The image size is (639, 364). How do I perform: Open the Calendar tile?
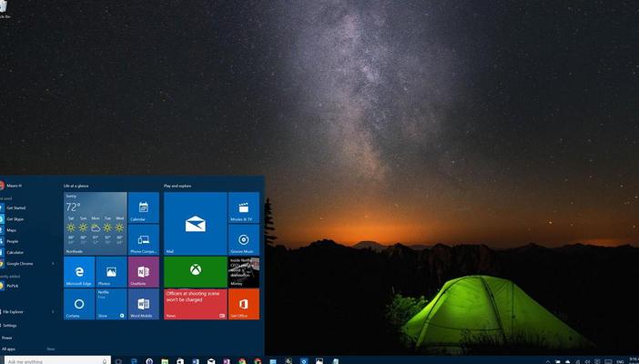point(143,207)
